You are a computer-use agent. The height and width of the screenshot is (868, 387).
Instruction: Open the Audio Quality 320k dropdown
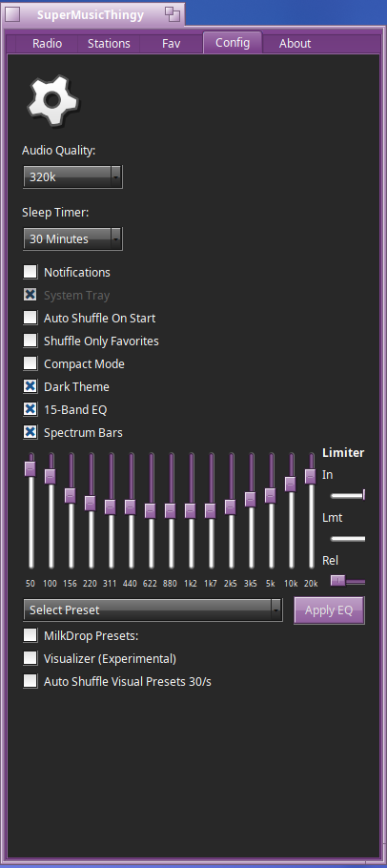click(x=73, y=177)
